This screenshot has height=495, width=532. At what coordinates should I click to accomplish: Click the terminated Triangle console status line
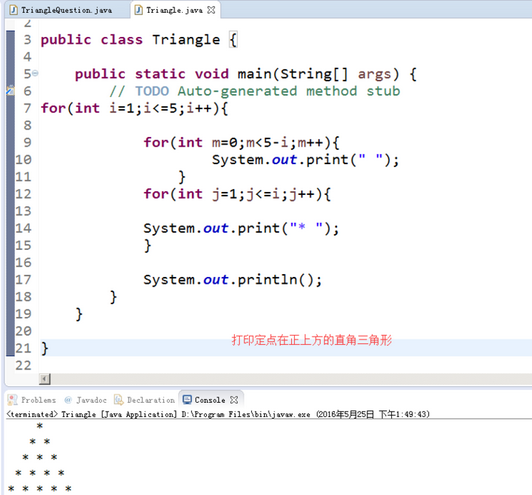218,414
